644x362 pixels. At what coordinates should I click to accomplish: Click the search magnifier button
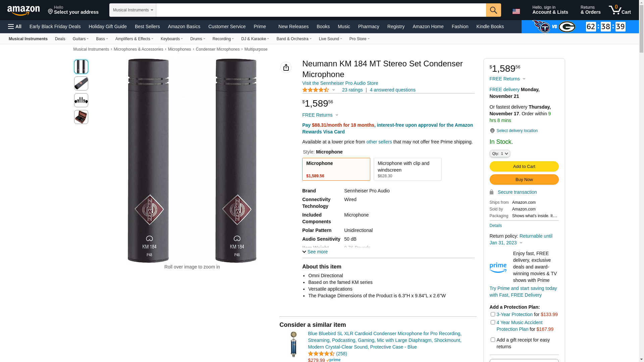[493, 10]
